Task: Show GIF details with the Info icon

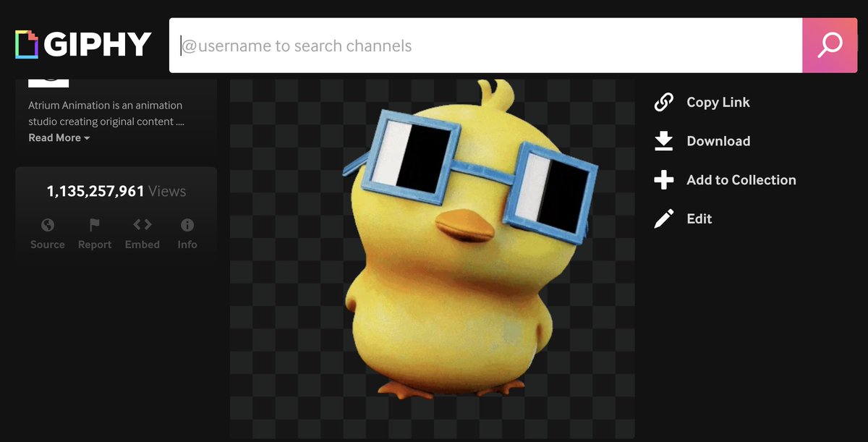Action: click(x=187, y=224)
